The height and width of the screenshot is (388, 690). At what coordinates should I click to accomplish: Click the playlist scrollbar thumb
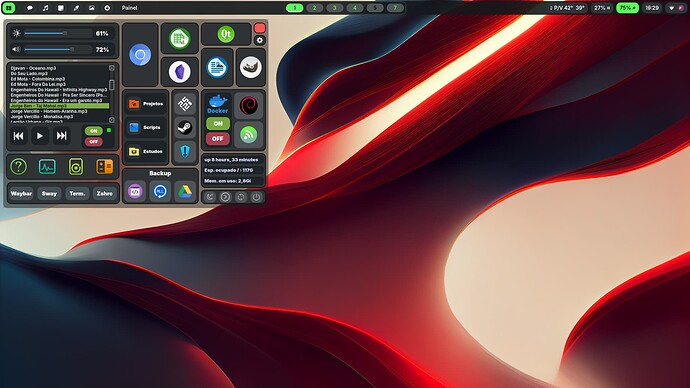coord(112,84)
